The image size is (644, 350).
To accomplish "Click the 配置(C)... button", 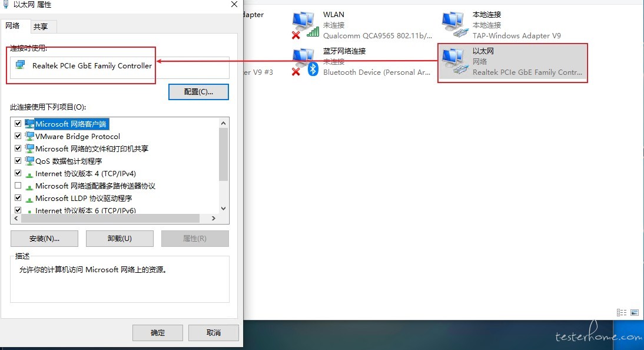I will click(198, 92).
